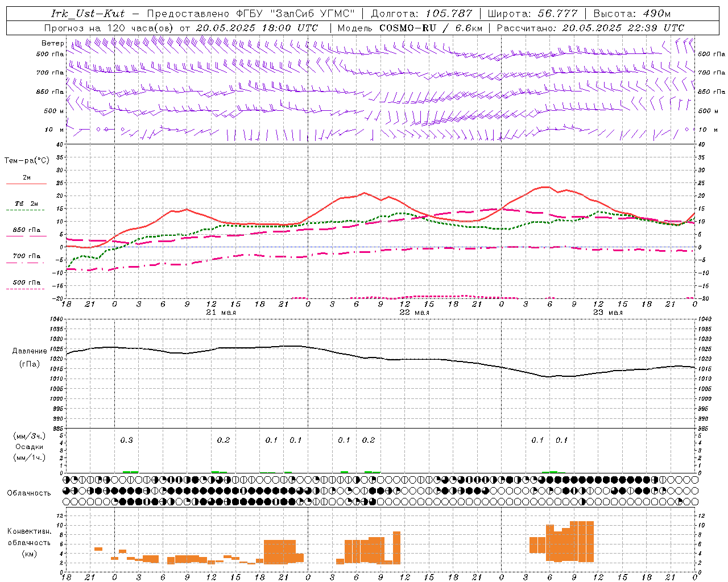Click the Широта: 56.777 value
The width and height of the screenshot is (728, 582).
(x=532, y=14)
